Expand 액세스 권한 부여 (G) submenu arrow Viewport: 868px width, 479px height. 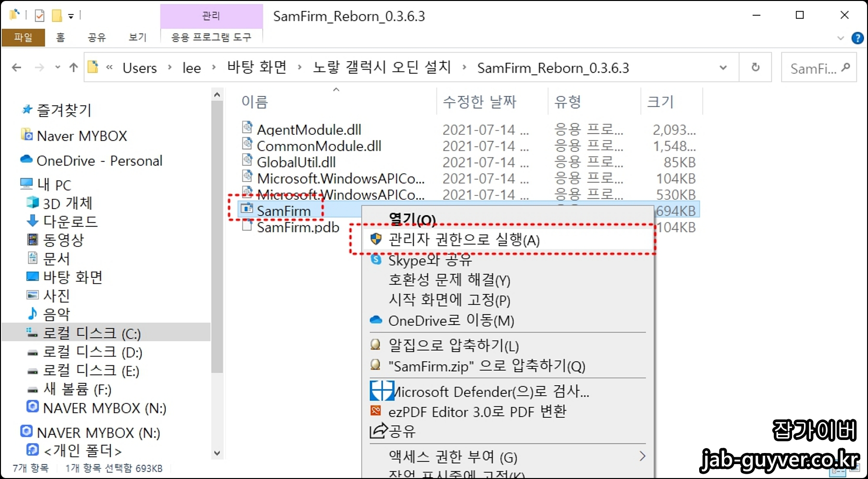pos(642,456)
